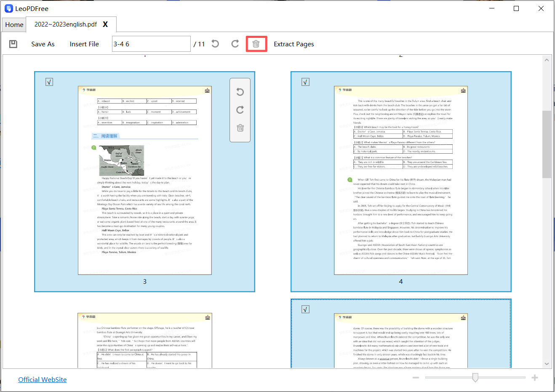
Task: Zoom out with the minus icon
Action: tap(416, 378)
